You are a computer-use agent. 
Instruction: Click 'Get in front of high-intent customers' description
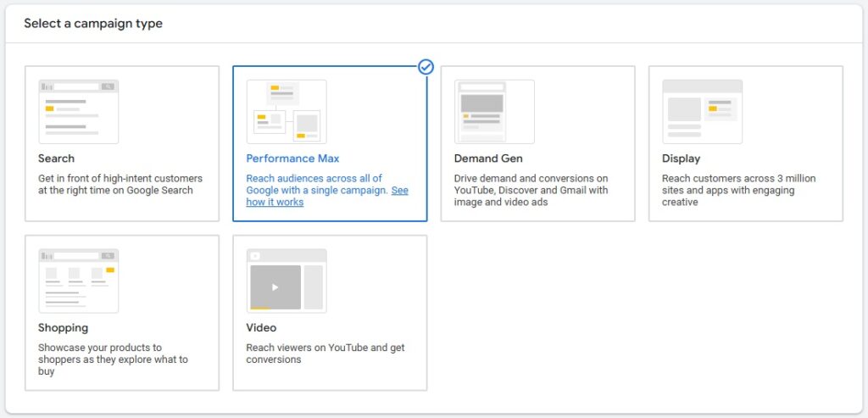[x=120, y=184]
